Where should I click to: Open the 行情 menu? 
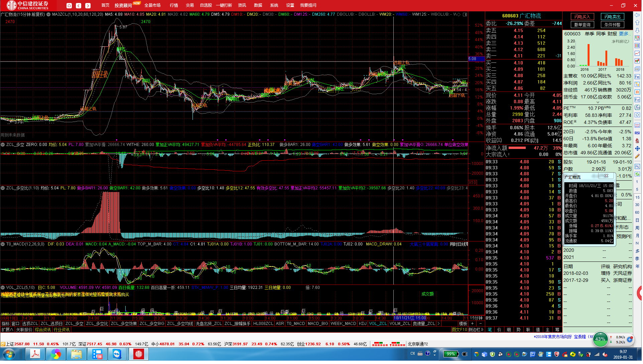click(174, 5)
